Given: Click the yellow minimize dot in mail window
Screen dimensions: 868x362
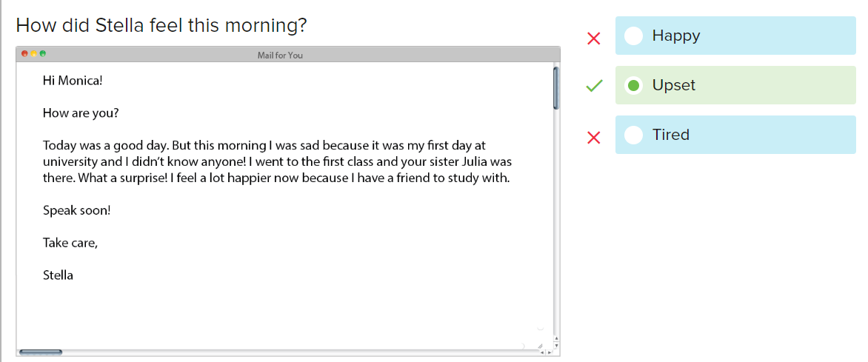Looking at the screenshot, I should [x=33, y=54].
